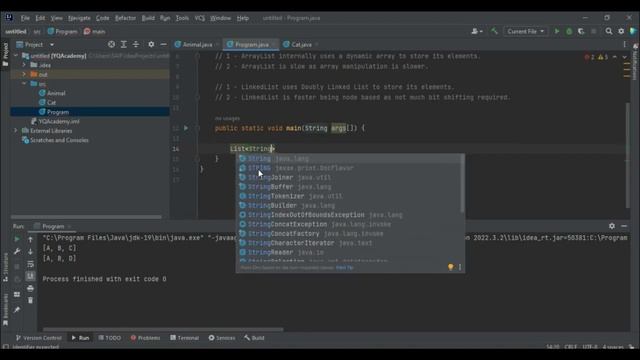This screenshot has height=360, width=640.
Task: Collapse the src folder
Action: (x=24, y=84)
